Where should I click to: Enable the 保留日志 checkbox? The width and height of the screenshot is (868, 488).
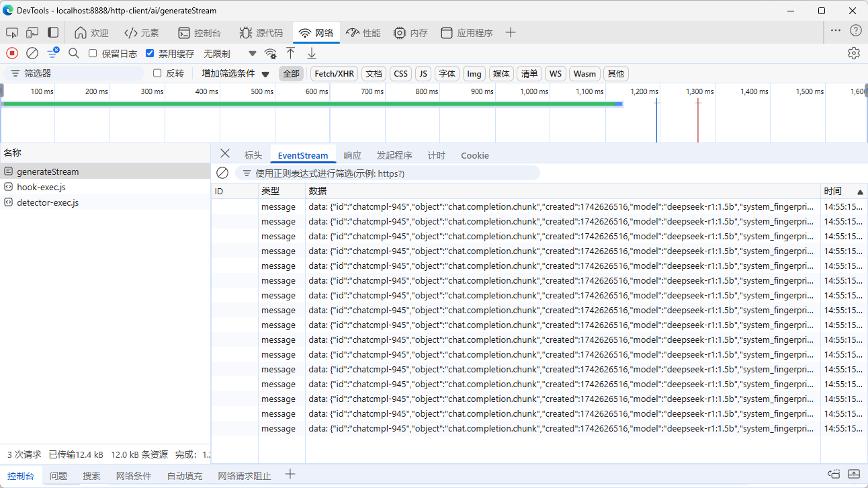[93, 54]
